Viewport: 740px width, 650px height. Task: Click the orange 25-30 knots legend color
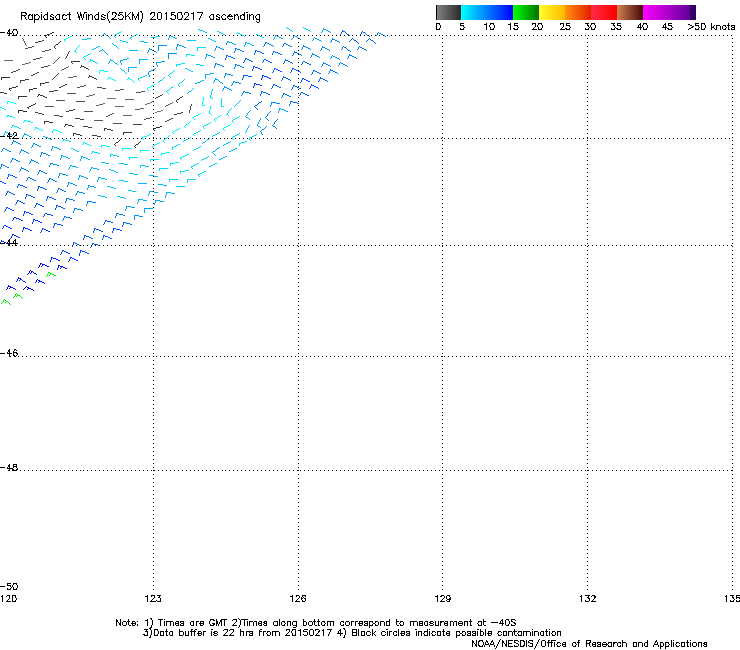pyautogui.click(x=578, y=12)
